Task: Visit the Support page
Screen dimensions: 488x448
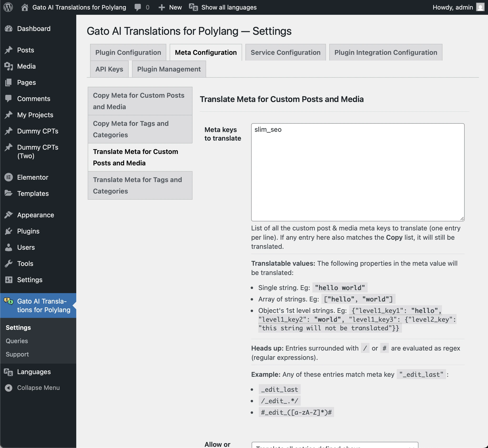Action: click(x=17, y=354)
